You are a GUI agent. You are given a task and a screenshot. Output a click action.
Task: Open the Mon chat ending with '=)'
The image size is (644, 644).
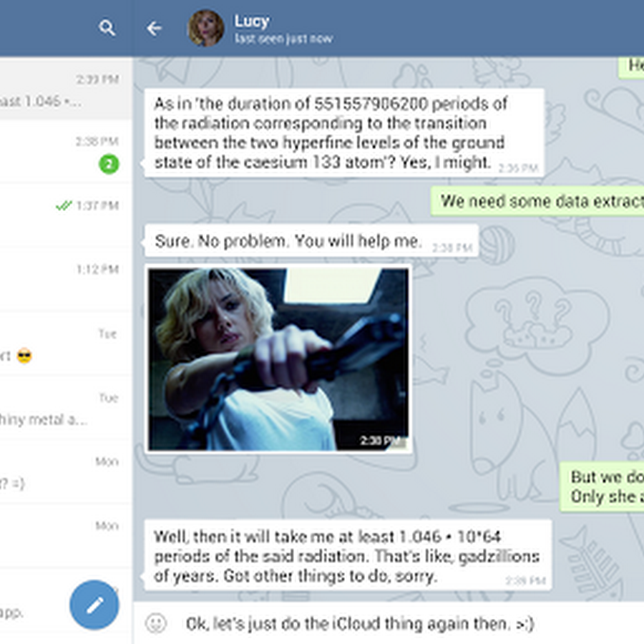66,472
